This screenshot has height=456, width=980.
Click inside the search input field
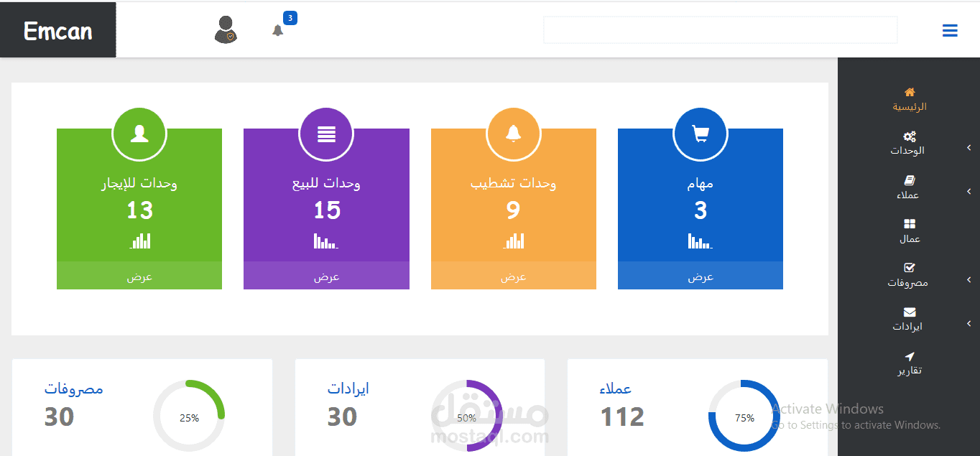720,29
